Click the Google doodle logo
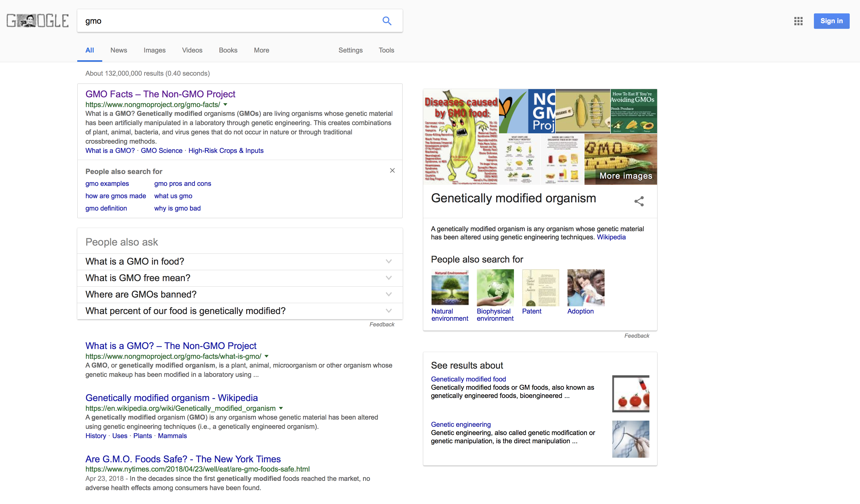 [38, 21]
